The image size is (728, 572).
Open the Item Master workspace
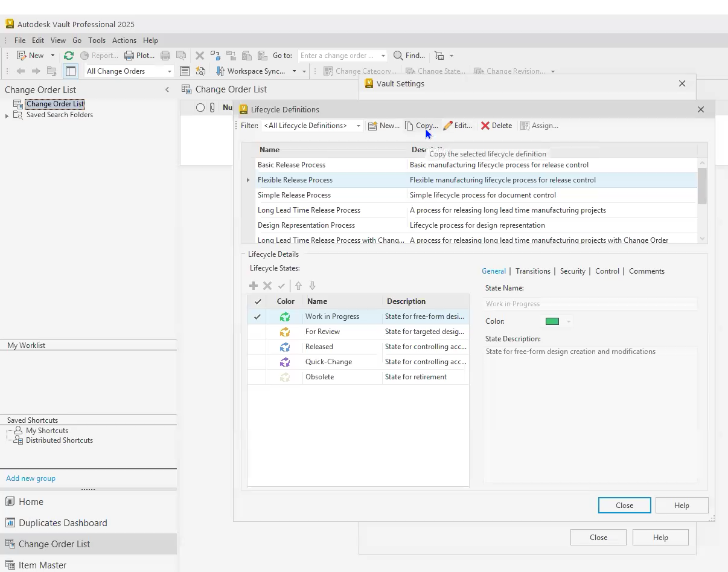pyautogui.click(x=88, y=565)
